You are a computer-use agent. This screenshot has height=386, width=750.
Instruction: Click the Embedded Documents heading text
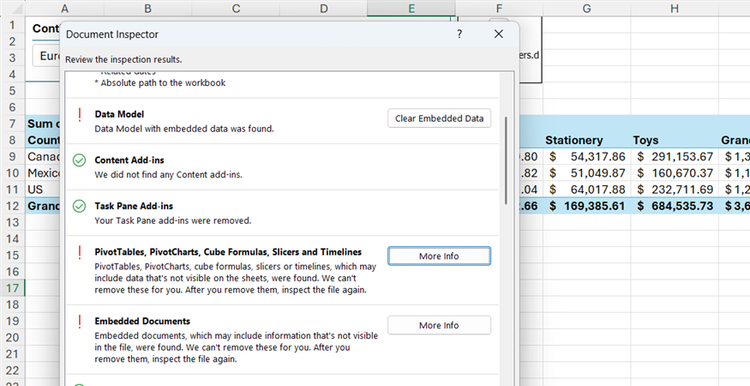click(143, 321)
